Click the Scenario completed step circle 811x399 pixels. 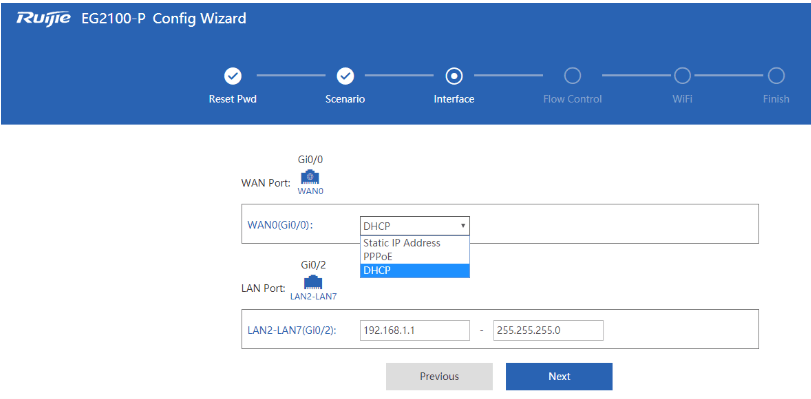[345, 76]
